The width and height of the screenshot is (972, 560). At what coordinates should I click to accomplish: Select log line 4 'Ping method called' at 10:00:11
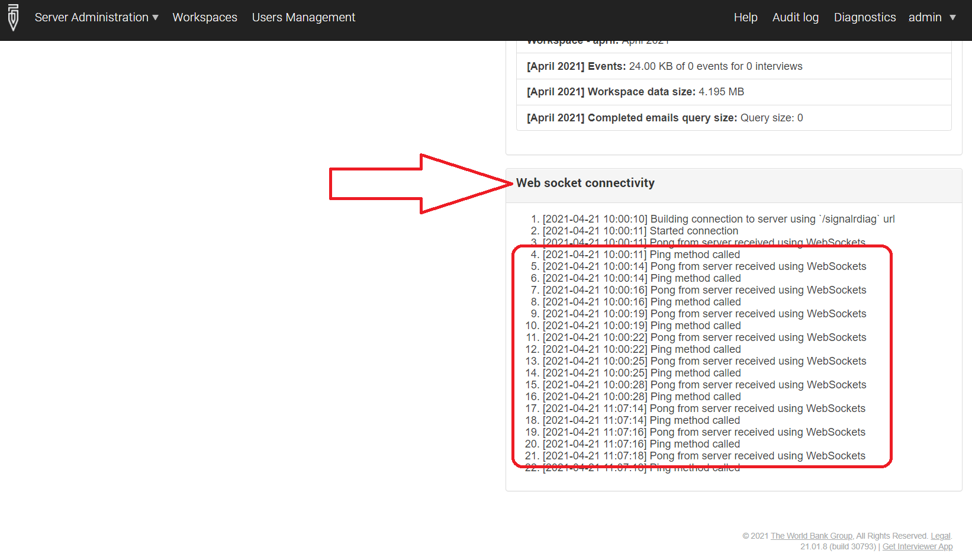coord(641,255)
